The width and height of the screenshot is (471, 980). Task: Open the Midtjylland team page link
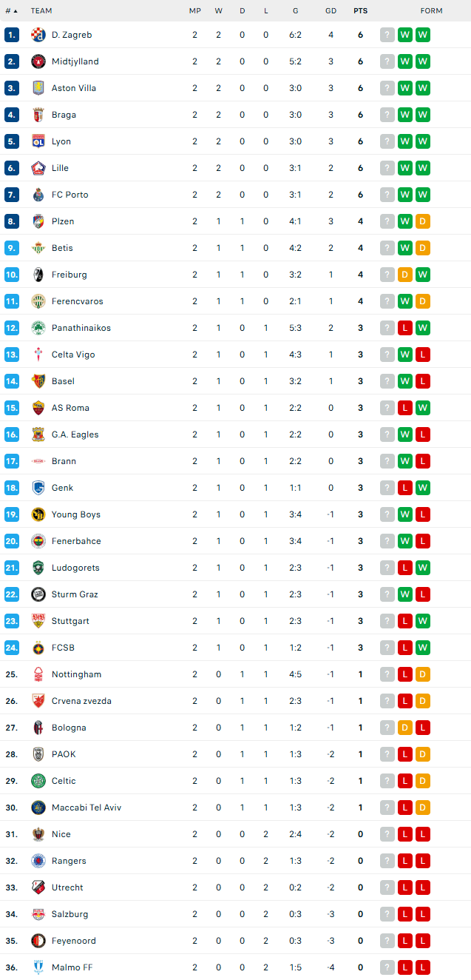(75, 61)
